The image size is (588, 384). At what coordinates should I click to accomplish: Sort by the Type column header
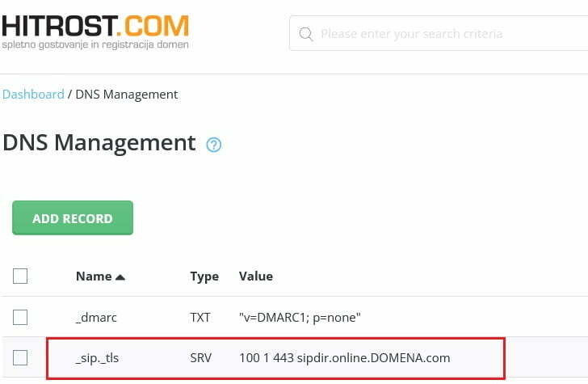204,276
